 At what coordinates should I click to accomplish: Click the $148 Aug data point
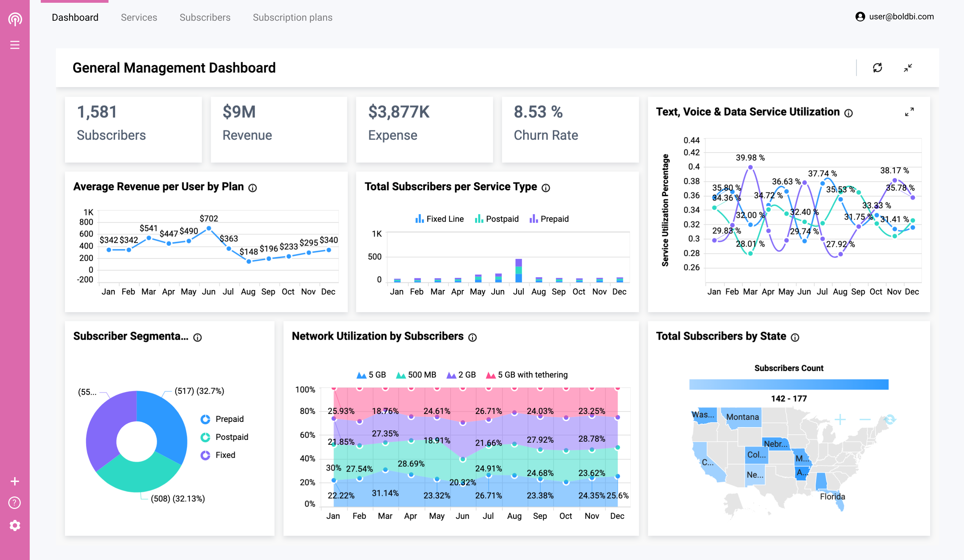coord(249,261)
